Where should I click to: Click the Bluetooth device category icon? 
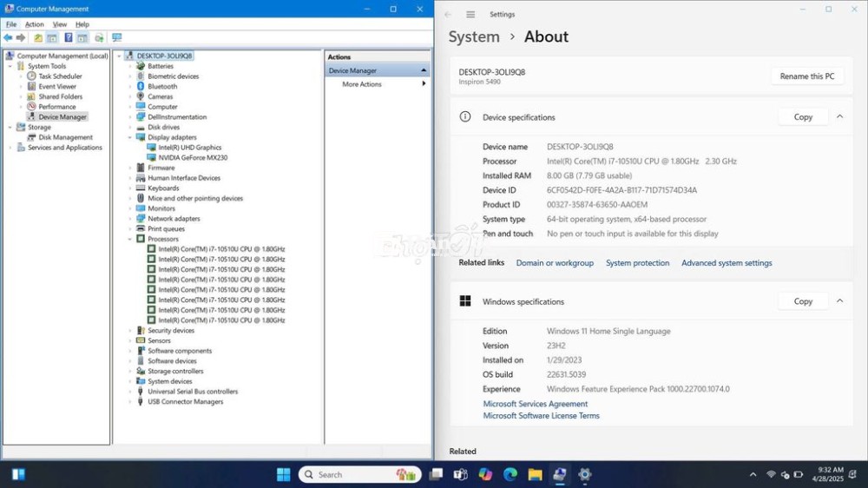141,87
